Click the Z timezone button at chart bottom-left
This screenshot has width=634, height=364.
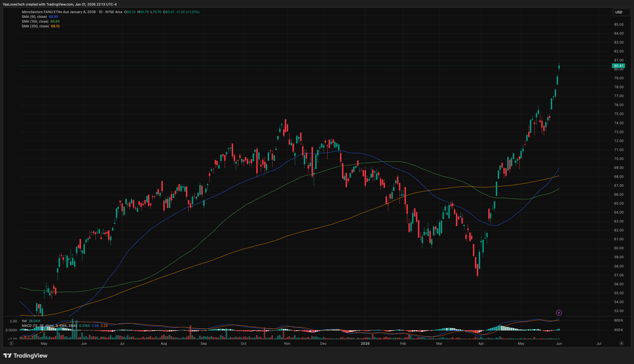(x=10, y=343)
